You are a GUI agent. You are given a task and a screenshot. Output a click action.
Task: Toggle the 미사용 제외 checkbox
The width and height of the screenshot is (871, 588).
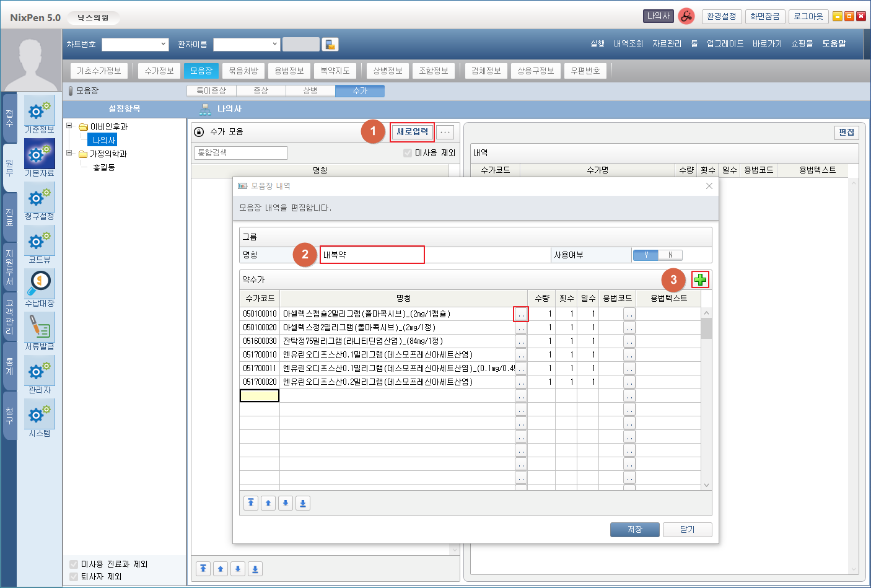pos(408,153)
